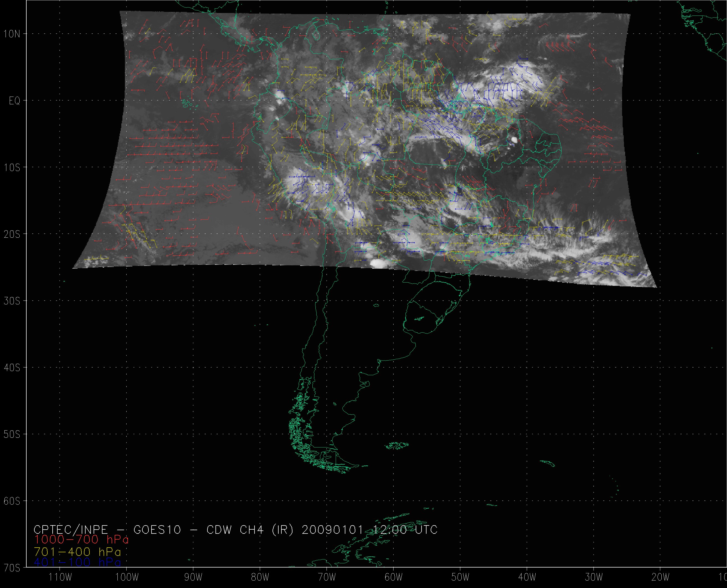Click the 30S latitude axis label

(12, 301)
